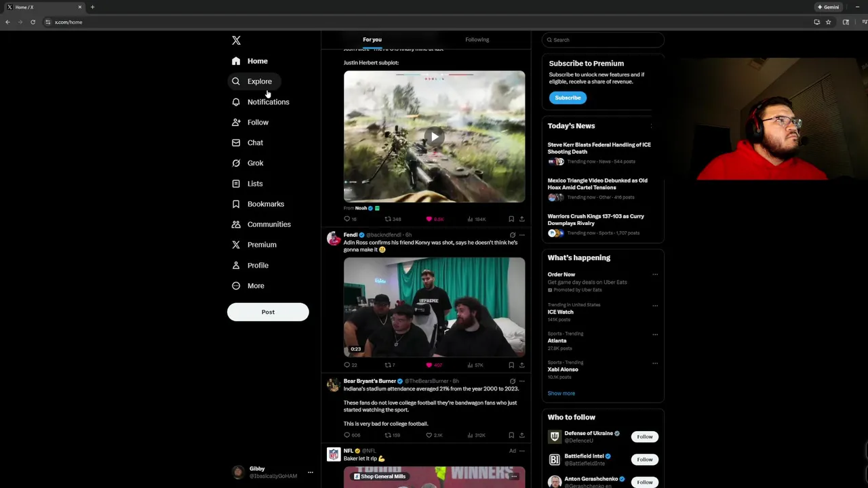Bookmark the Noah video post
Image resolution: width=868 pixels, height=488 pixels.
pyautogui.click(x=511, y=219)
